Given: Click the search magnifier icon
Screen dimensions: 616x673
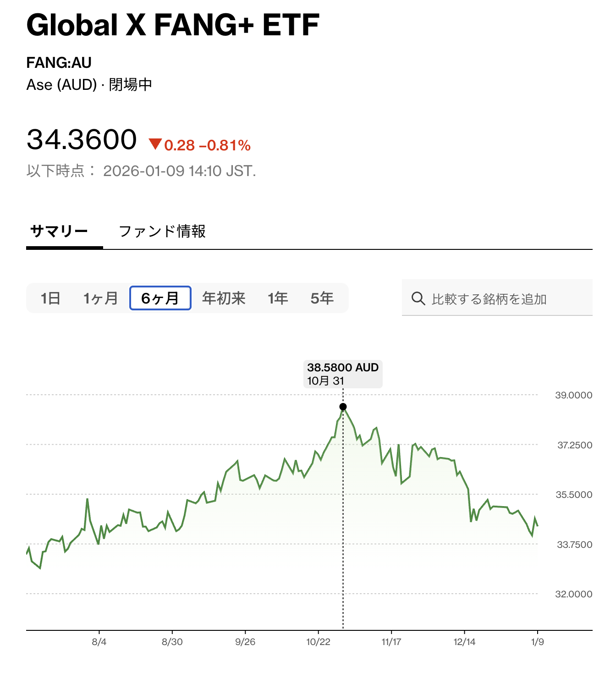Looking at the screenshot, I should pos(418,298).
